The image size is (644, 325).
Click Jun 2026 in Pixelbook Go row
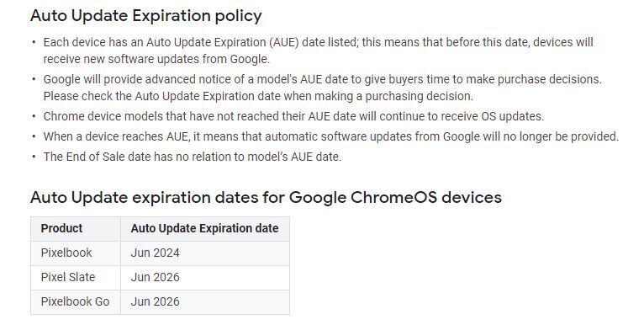(x=205, y=302)
